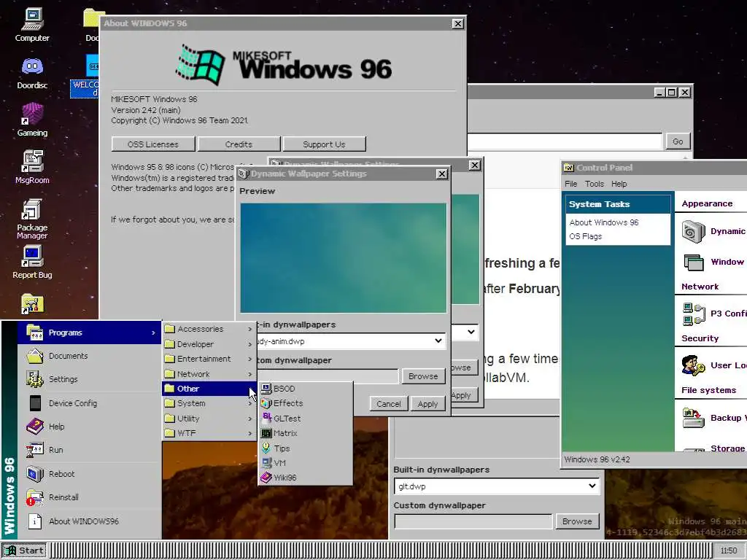Open About WINDOWS96 in Start menu
Image resolution: width=747 pixels, height=560 pixels.
pos(89,521)
